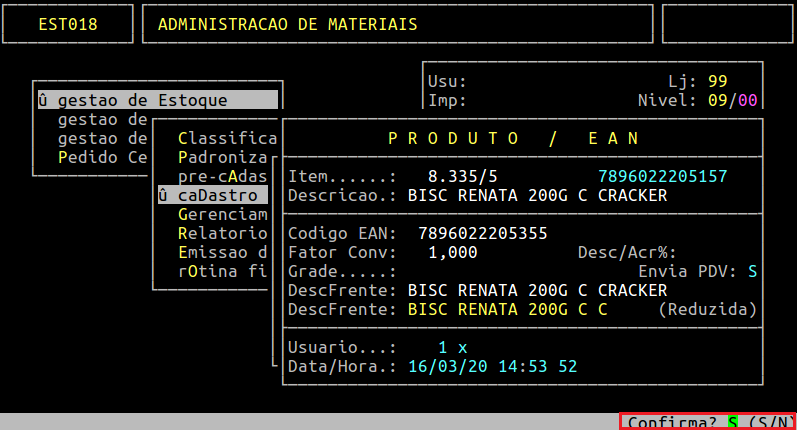Click the Codigo EAN field 7896022205355

coord(483,233)
